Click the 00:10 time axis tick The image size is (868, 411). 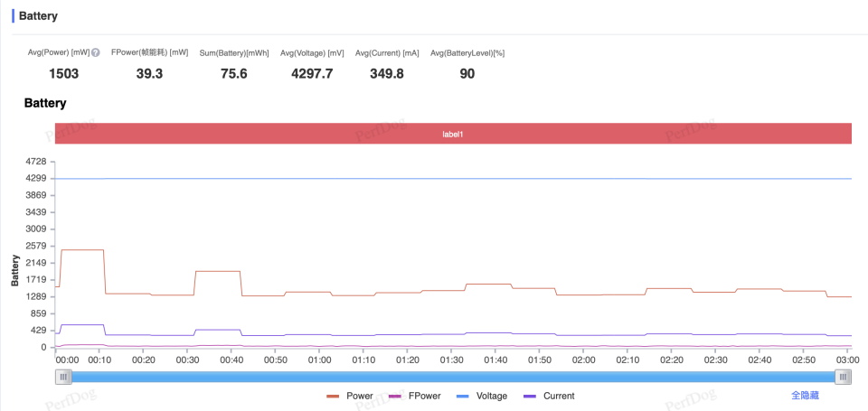(x=99, y=360)
